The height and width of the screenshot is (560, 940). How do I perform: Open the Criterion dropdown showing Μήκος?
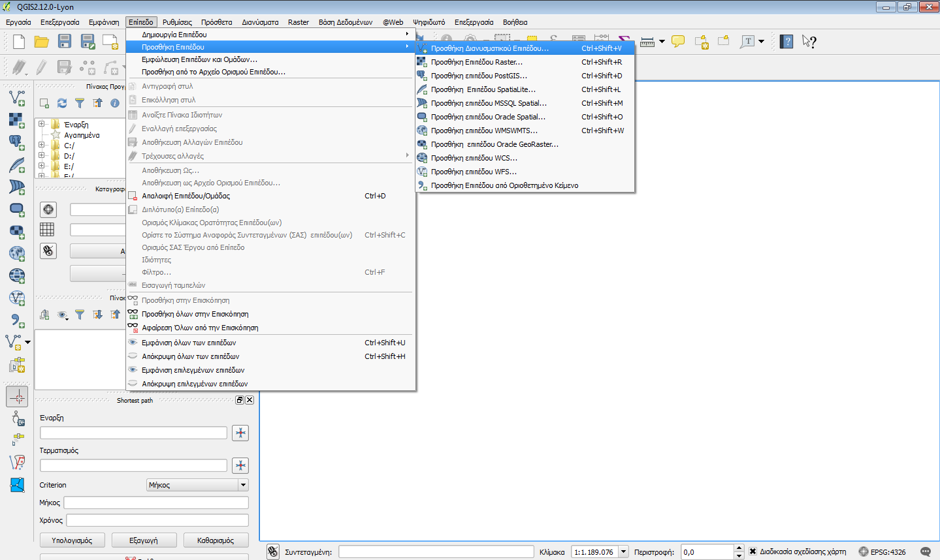[198, 485]
